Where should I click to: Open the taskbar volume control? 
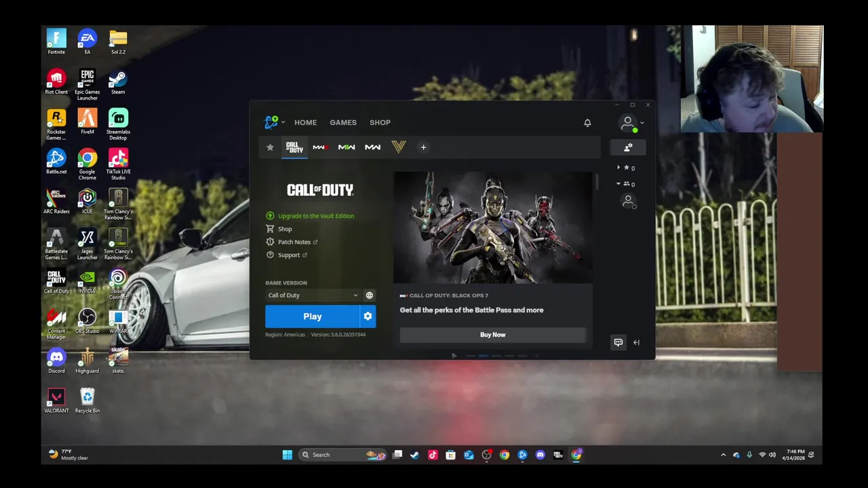click(x=772, y=455)
